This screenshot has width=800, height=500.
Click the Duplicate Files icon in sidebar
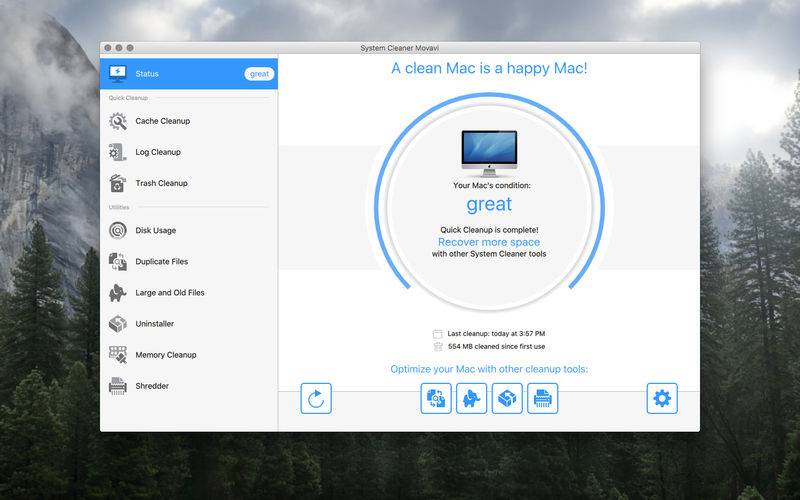pyautogui.click(x=118, y=262)
